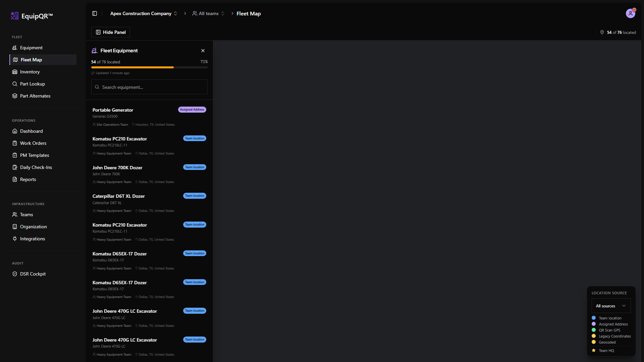
Task: Open Reports section
Action: (43, 179)
